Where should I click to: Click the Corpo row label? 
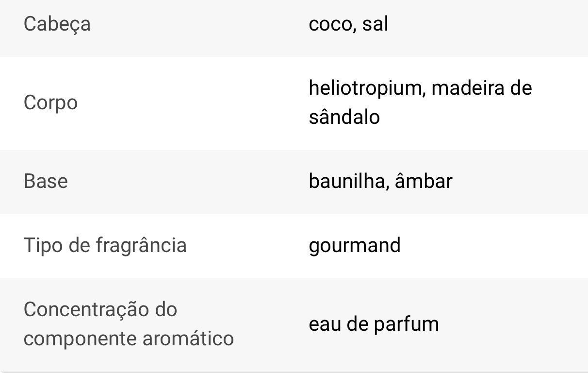click(50, 103)
